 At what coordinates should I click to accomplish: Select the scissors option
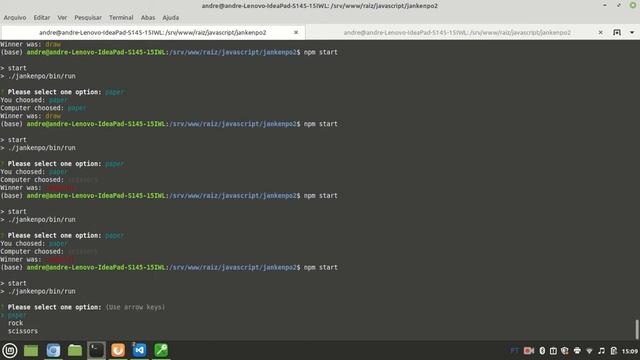coord(23,331)
